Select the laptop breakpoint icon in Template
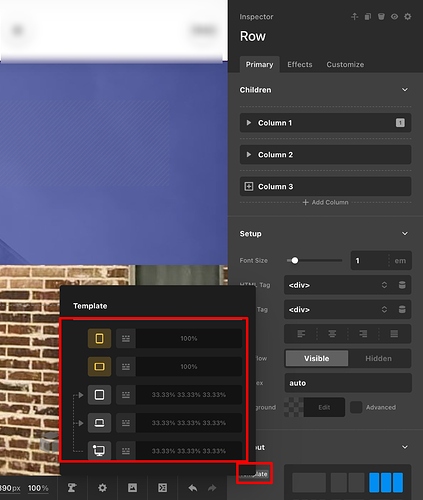Screen dimensions: 423x500 pyautogui.click(x=99, y=423)
